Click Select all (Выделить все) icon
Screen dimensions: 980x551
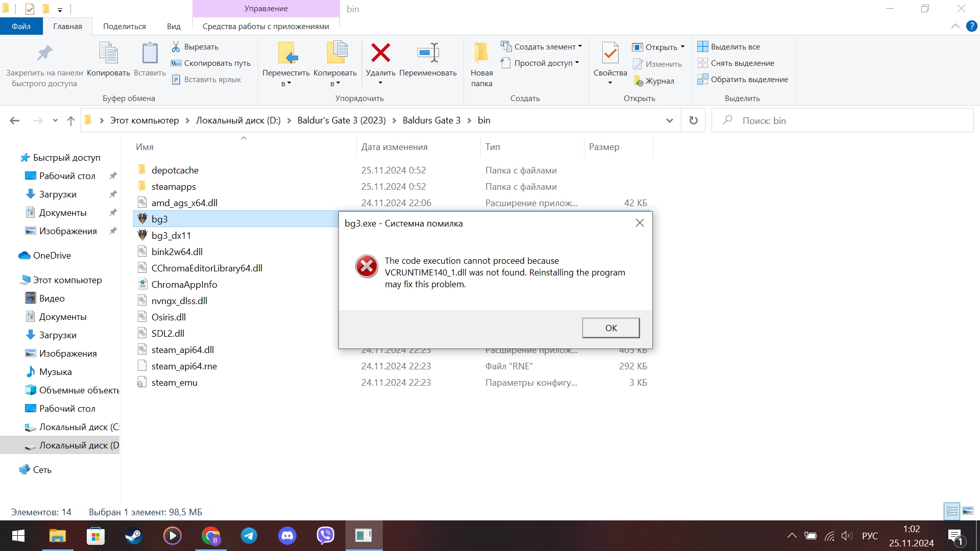tap(702, 46)
